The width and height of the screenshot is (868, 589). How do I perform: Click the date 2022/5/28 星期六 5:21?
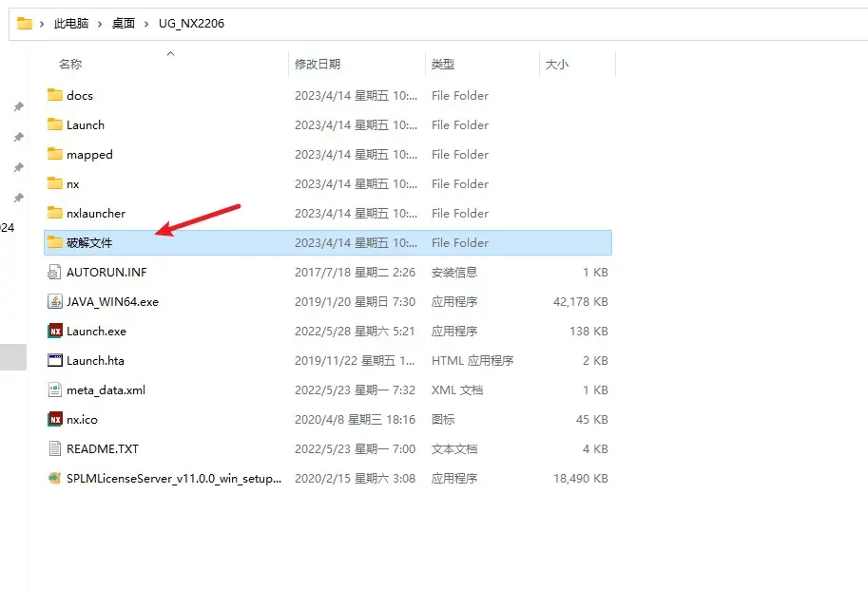[x=355, y=332]
